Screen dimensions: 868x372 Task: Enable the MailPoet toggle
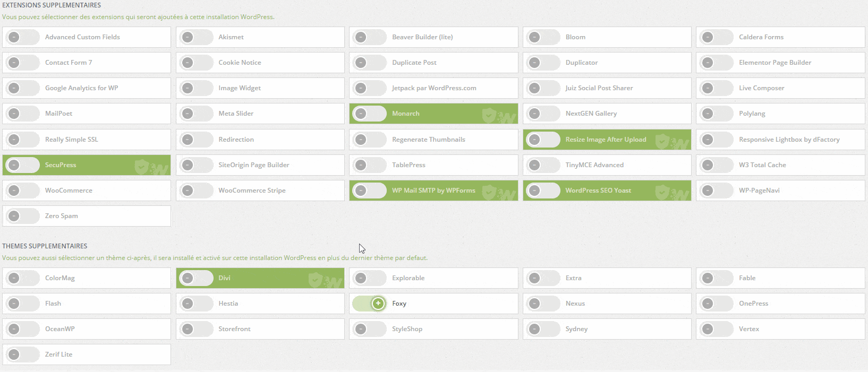tap(22, 114)
